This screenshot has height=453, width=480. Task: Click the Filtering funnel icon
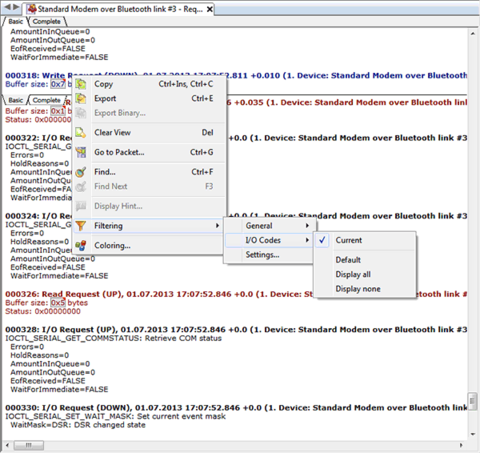[x=81, y=226]
